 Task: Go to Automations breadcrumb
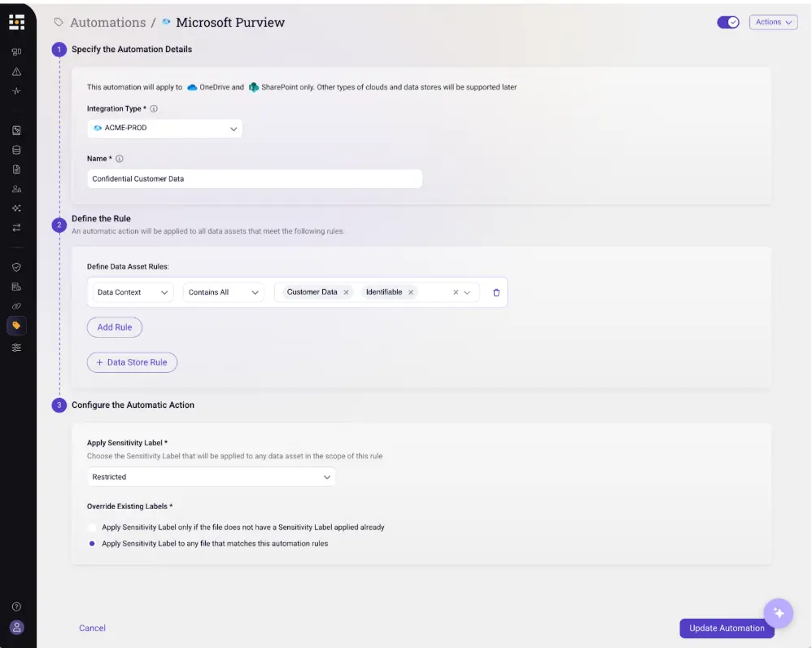pyautogui.click(x=108, y=22)
